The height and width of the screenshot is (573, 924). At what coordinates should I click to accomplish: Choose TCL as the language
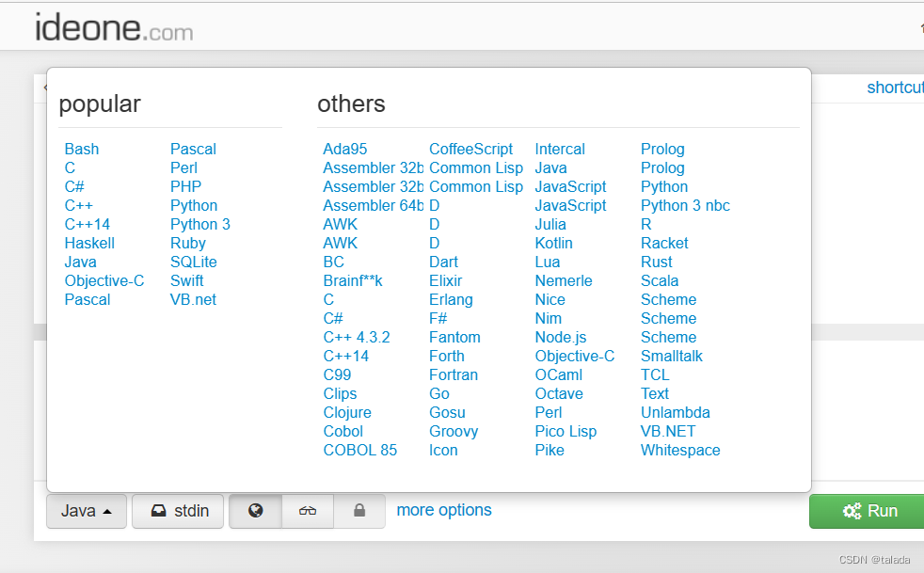coord(655,375)
